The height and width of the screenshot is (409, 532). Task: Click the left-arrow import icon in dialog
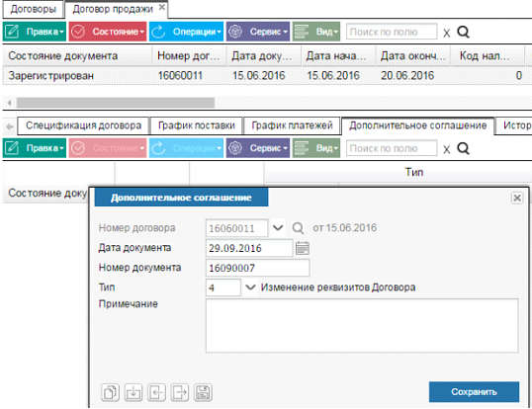pos(156,392)
